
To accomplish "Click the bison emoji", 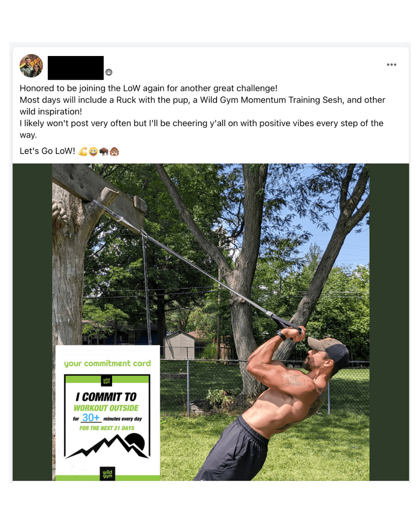I will coord(104,151).
